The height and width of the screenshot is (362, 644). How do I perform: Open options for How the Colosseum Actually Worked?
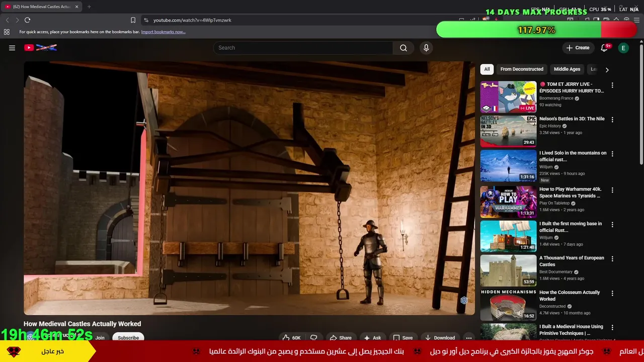point(612,293)
